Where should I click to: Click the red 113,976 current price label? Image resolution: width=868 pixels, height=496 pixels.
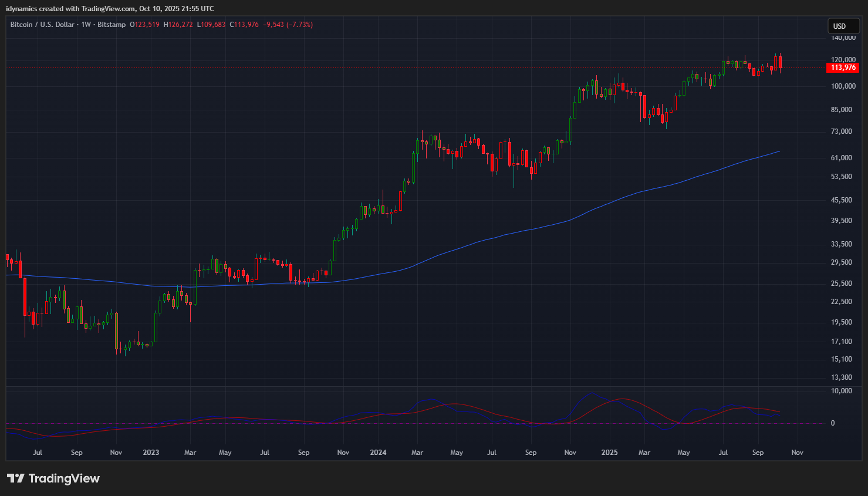point(843,68)
